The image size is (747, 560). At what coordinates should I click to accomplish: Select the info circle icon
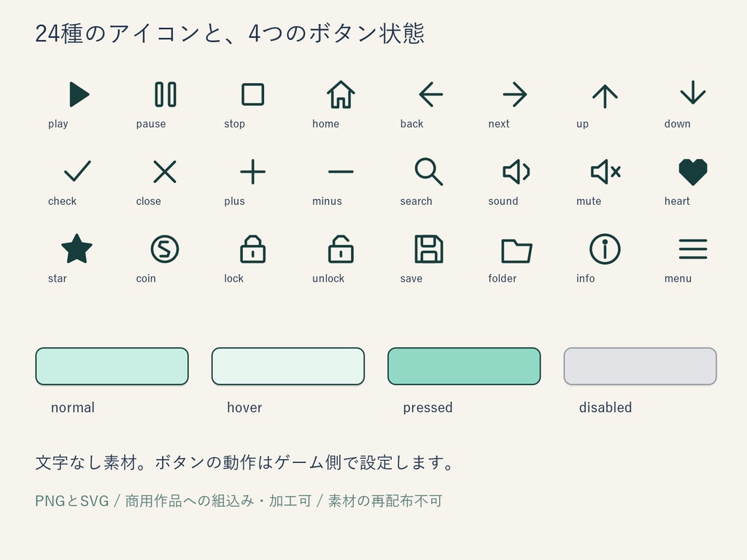605,249
